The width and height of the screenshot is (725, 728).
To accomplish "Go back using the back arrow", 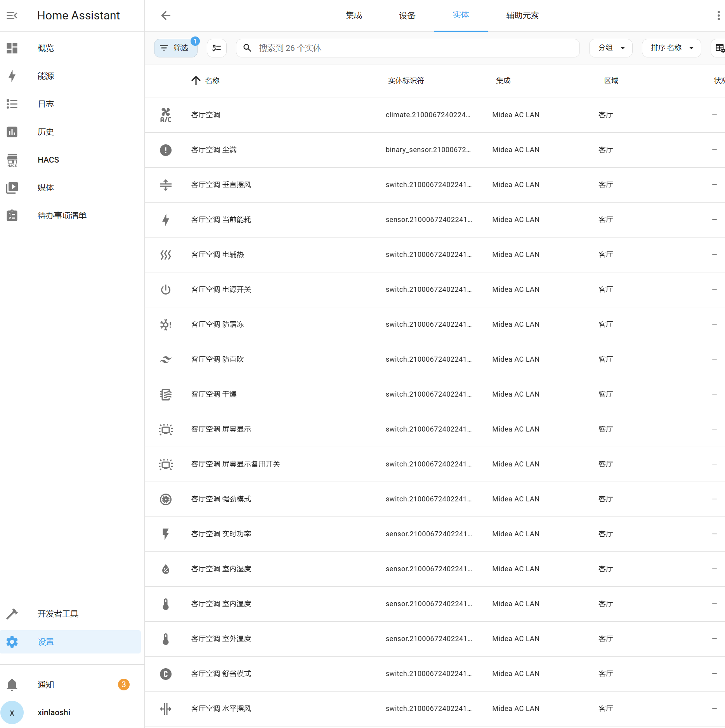I will click(166, 16).
